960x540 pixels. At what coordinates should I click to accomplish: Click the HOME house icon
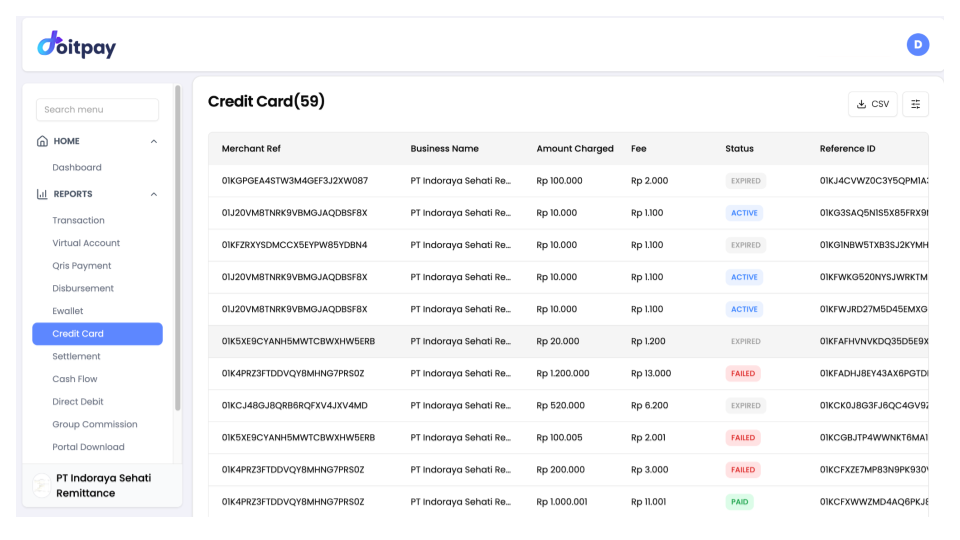point(42,141)
